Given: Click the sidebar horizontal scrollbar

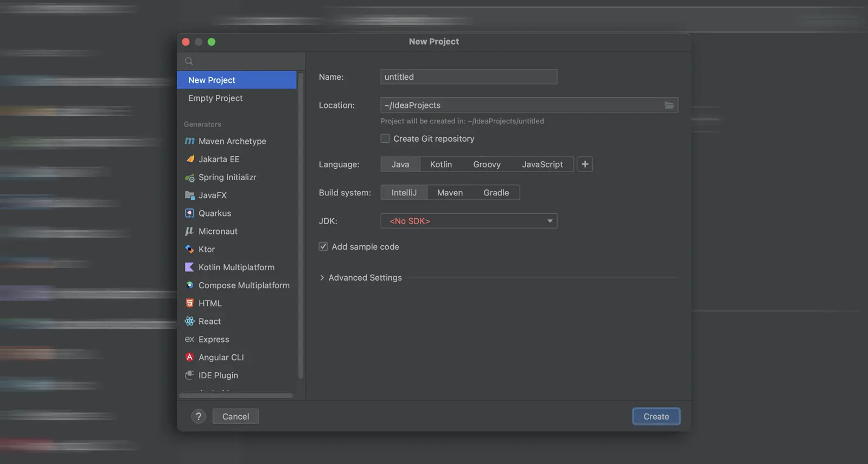Looking at the screenshot, I should (236, 396).
